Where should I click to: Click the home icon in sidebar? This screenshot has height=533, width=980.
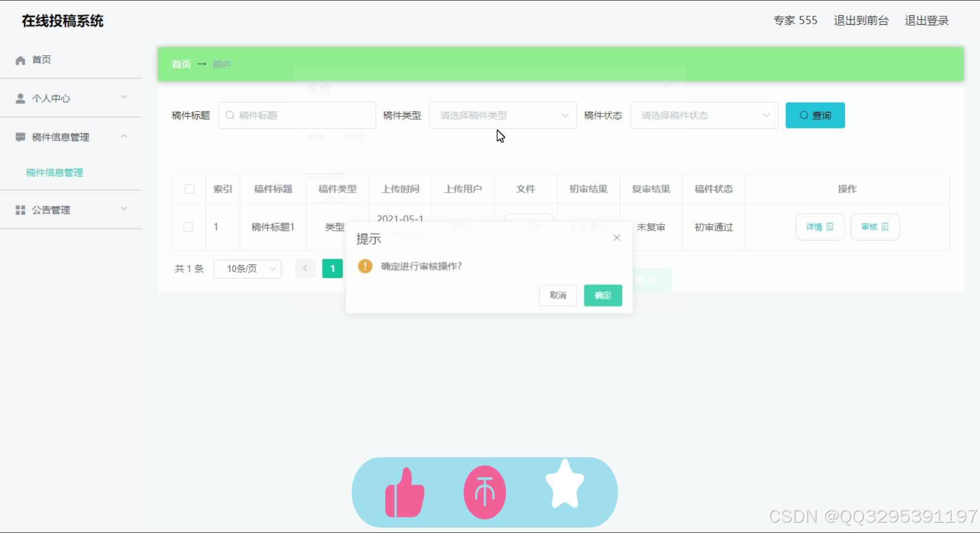[x=20, y=60]
